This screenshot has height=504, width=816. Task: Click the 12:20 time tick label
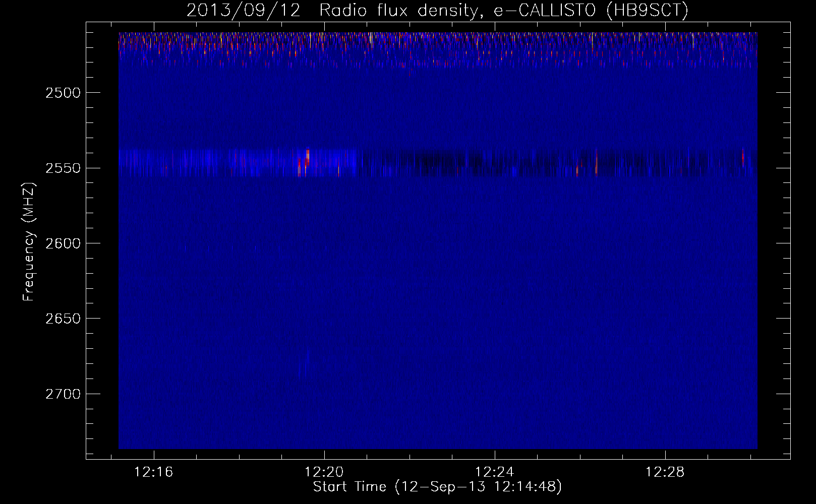tap(324, 472)
